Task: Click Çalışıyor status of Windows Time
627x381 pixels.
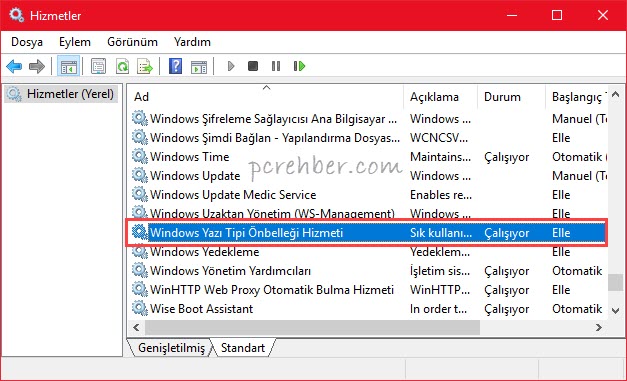Action: pyautogui.click(x=507, y=157)
